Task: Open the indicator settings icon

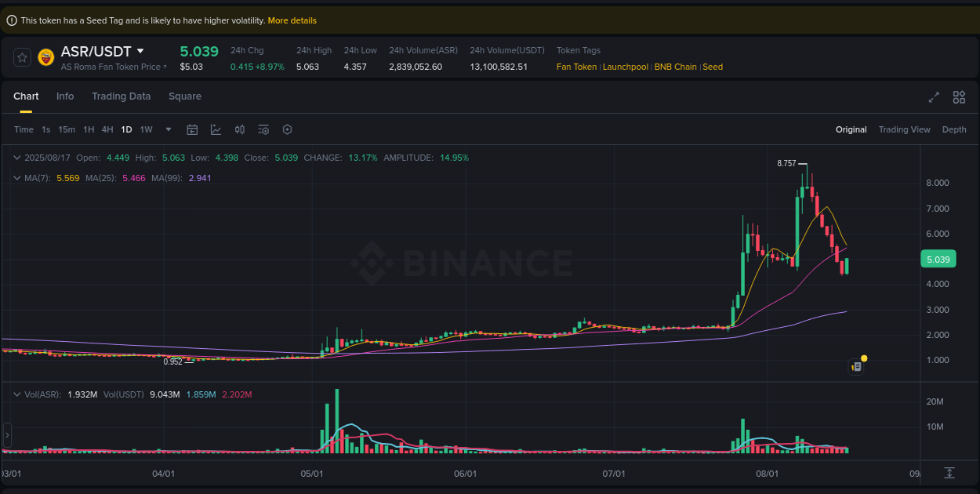Action: coord(263,129)
